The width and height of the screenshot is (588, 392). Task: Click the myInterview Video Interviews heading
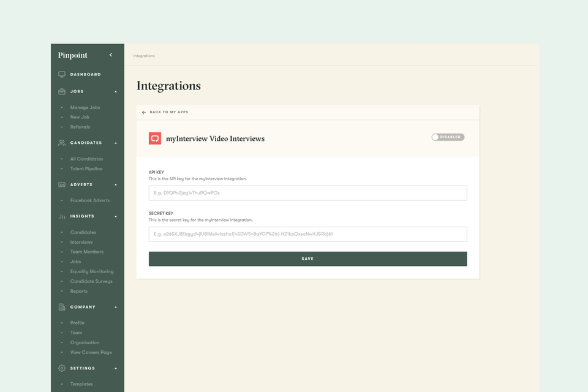coord(215,139)
